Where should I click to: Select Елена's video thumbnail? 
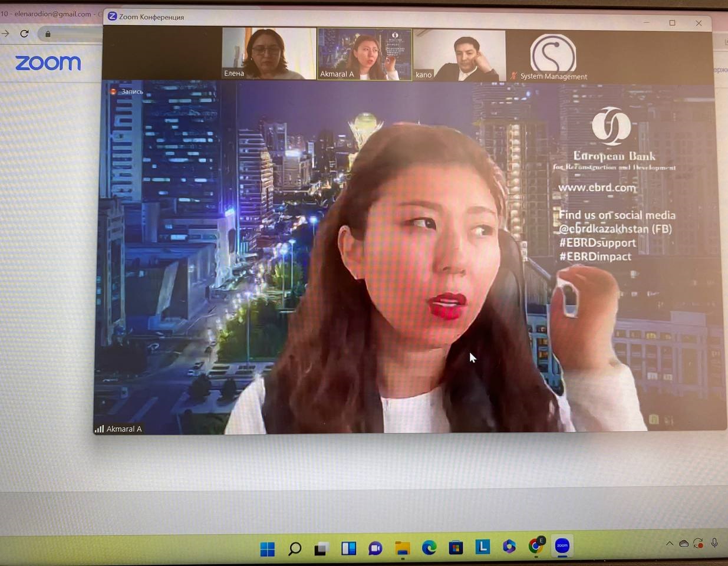tap(269, 54)
